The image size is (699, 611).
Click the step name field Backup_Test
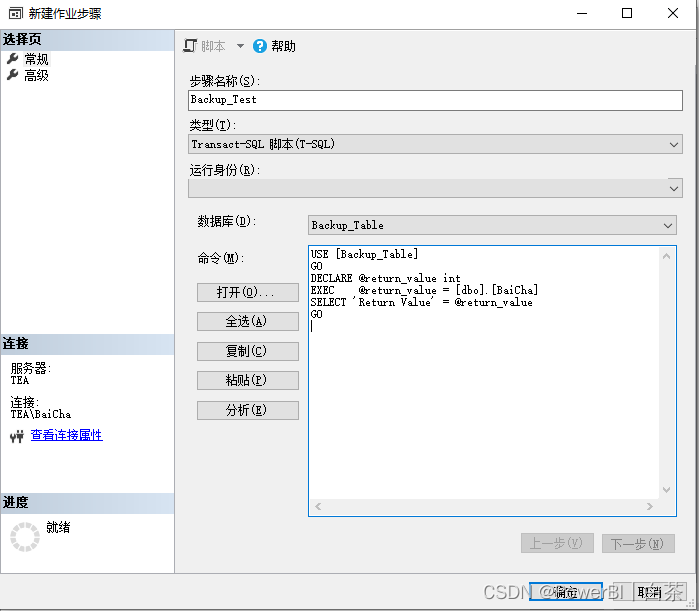[x=435, y=100]
